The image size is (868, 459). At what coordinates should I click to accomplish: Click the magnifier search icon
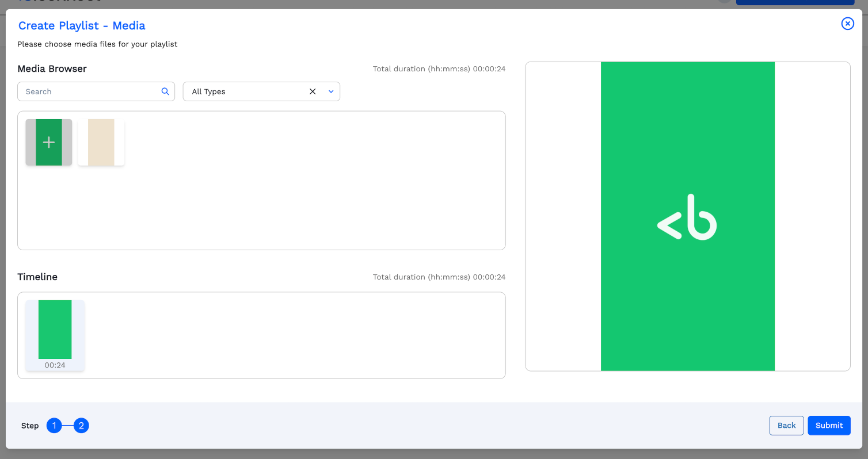pyautogui.click(x=165, y=91)
